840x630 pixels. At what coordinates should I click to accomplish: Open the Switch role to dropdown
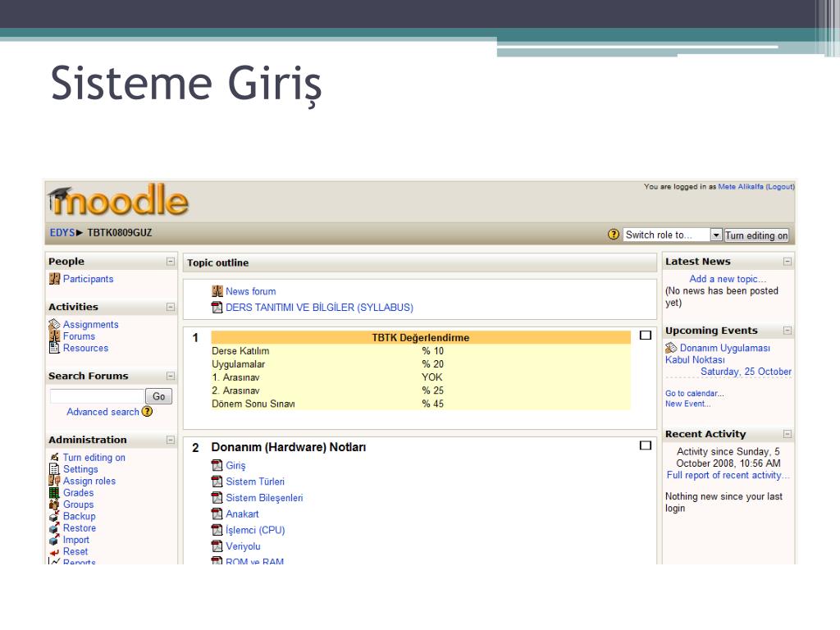[x=673, y=235]
